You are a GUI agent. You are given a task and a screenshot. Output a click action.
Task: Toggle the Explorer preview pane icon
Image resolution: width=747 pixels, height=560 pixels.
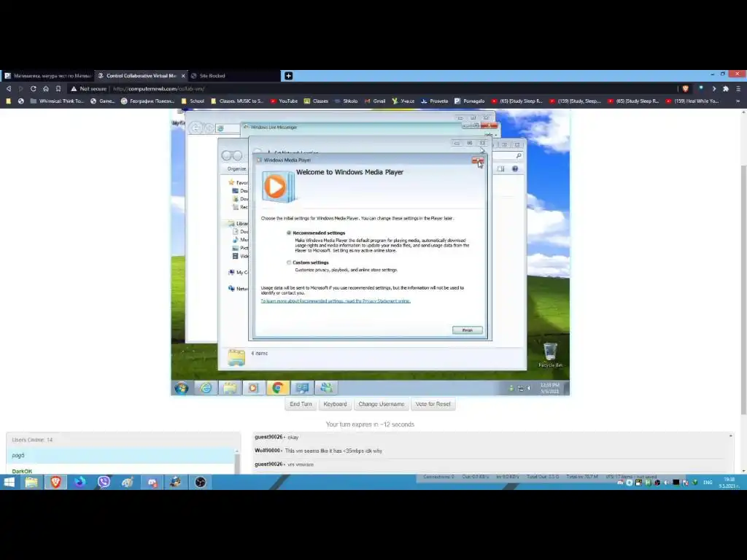point(500,168)
